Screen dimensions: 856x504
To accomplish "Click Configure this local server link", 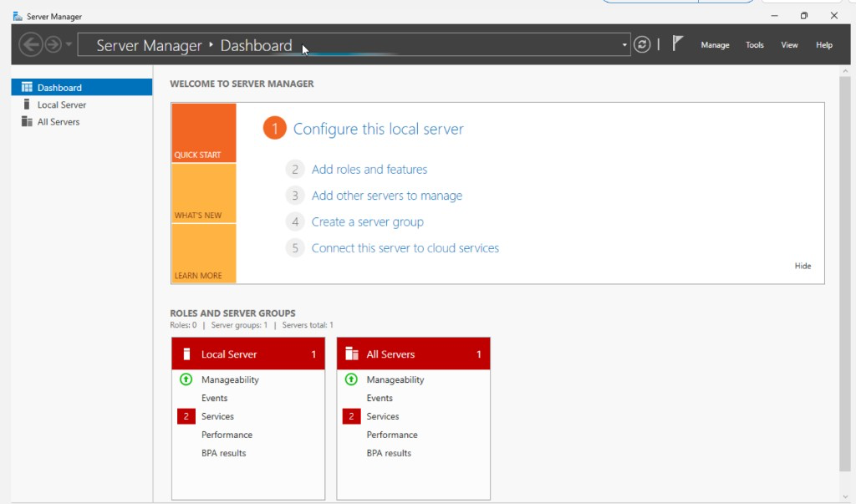I will point(379,129).
